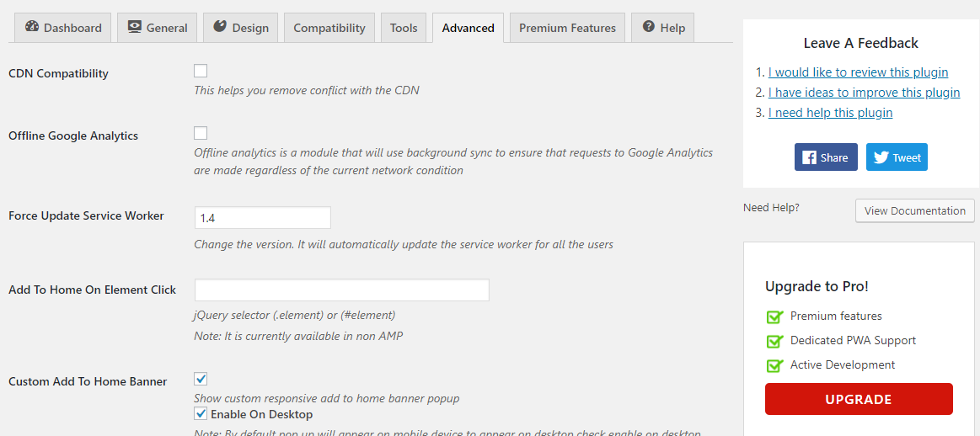This screenshot has width=980, height=436.
Task: Click the 'I would like to review this plugin' link
Action: coord(858,72)
